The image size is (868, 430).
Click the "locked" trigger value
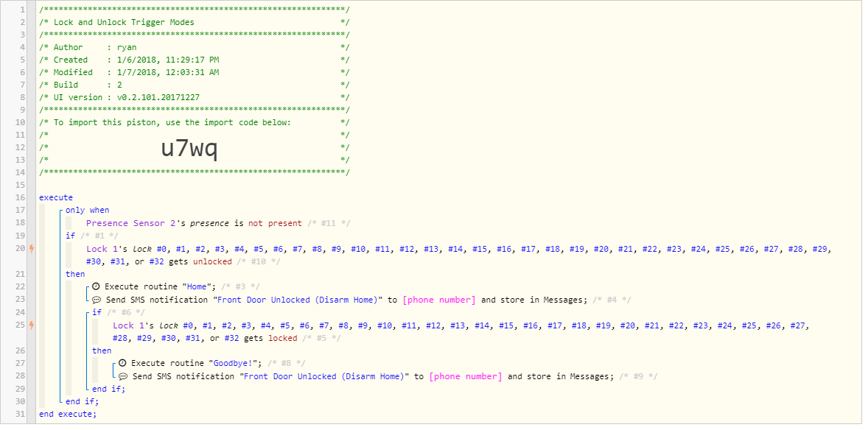click(x=283, y=337)
